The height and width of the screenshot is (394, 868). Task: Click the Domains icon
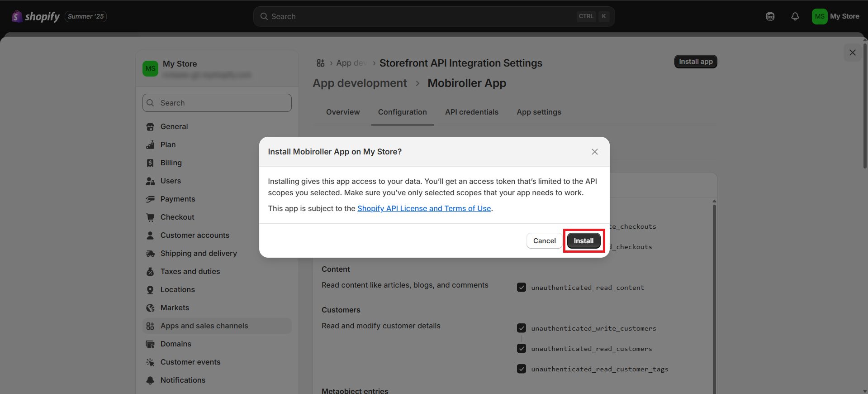point(150,344)
